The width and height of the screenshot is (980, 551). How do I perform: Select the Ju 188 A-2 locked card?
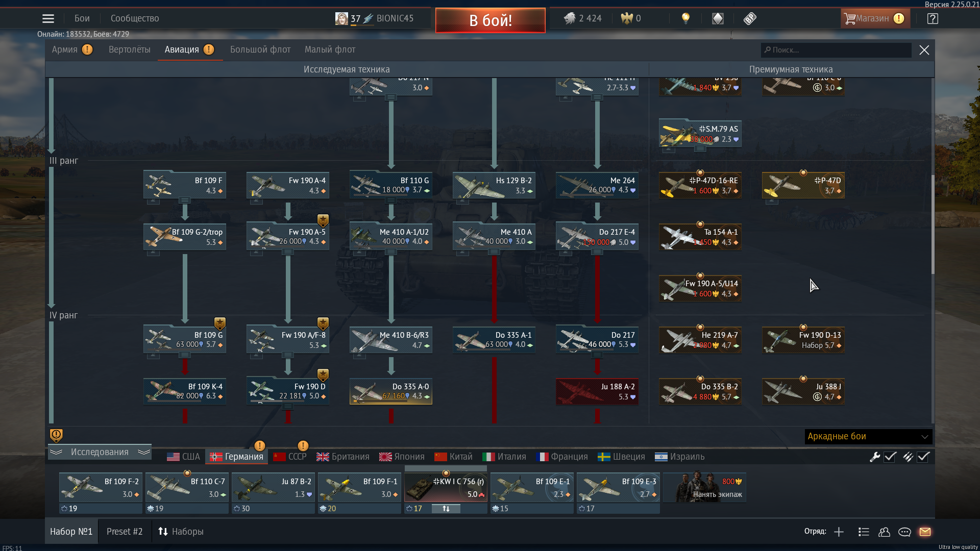point(597,391)
